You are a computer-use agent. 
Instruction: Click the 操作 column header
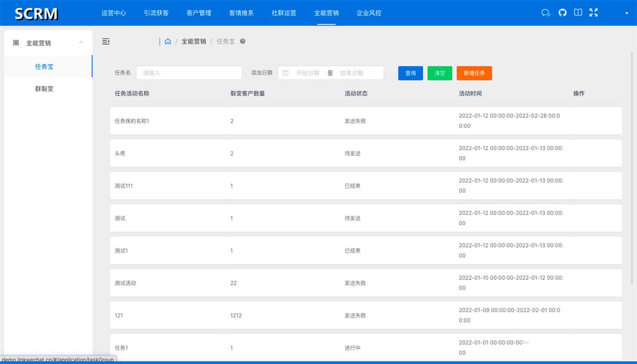579,93
